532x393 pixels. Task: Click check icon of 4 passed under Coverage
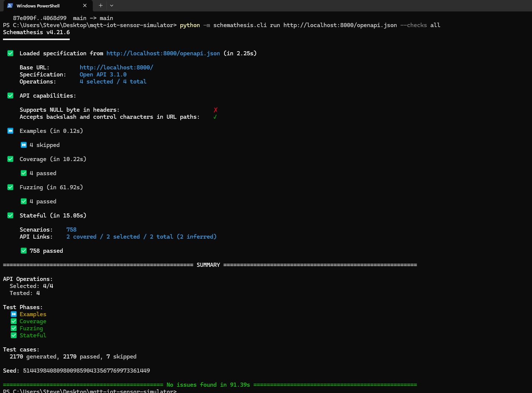(x=24, y=173)
